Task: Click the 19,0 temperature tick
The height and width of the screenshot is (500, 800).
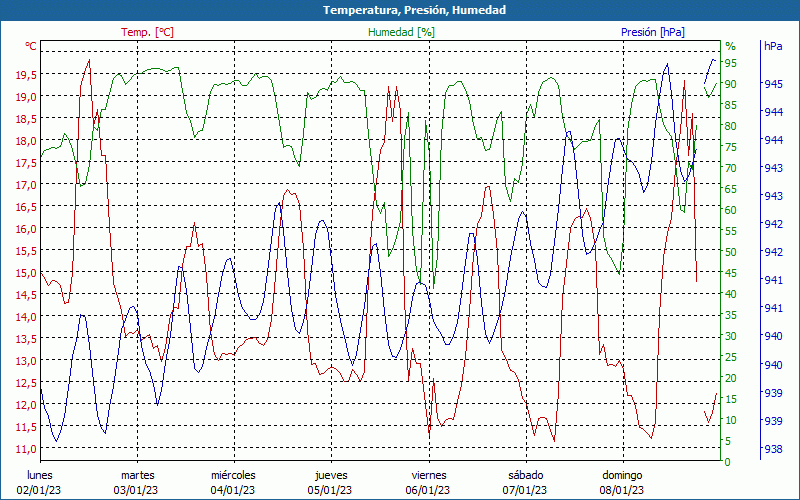Action: (26, 97)
